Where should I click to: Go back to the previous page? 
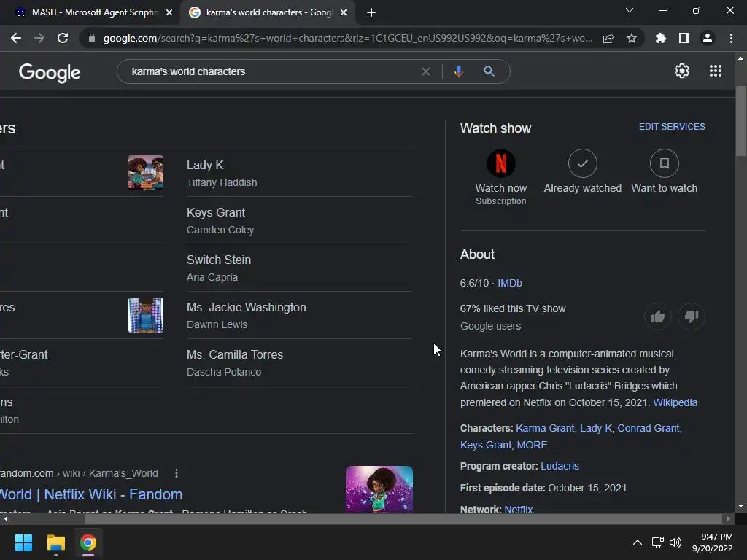pos(16,38)
